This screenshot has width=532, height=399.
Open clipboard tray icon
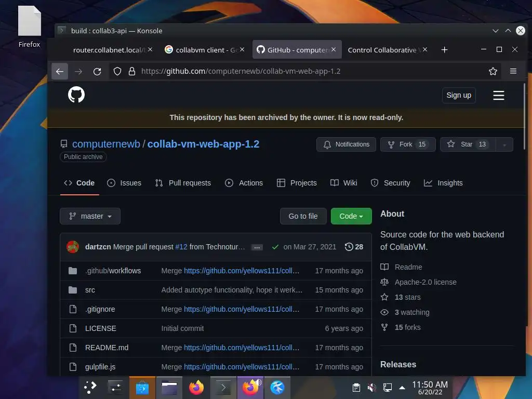(356, 388)
